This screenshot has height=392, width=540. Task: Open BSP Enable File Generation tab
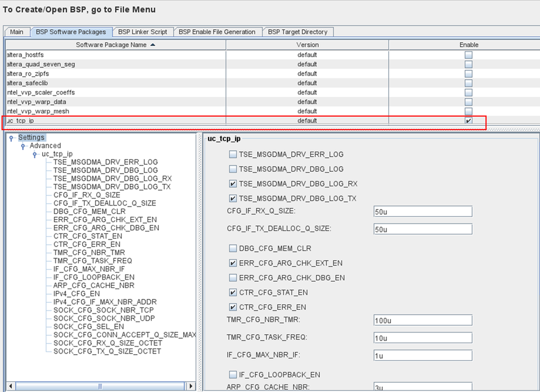[x=217, y=32]
